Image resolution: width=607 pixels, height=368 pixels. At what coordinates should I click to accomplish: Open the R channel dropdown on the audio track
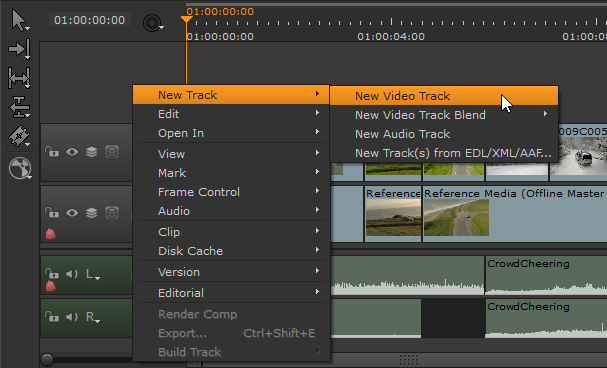(93, 317)
